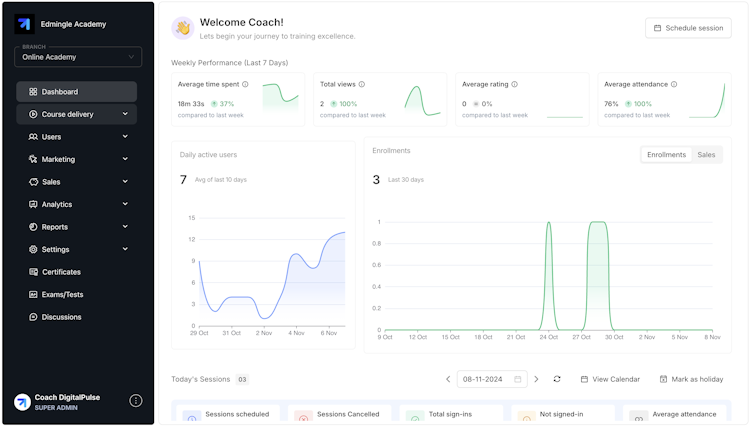Expand the Course delivery menu
Screen dimensions: 750x428
pos(77,114)
